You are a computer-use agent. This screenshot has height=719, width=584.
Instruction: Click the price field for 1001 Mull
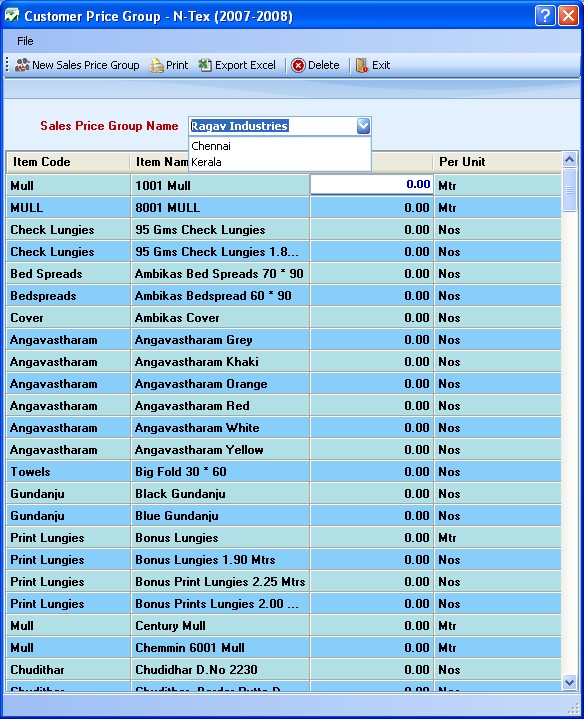[372, 184]
